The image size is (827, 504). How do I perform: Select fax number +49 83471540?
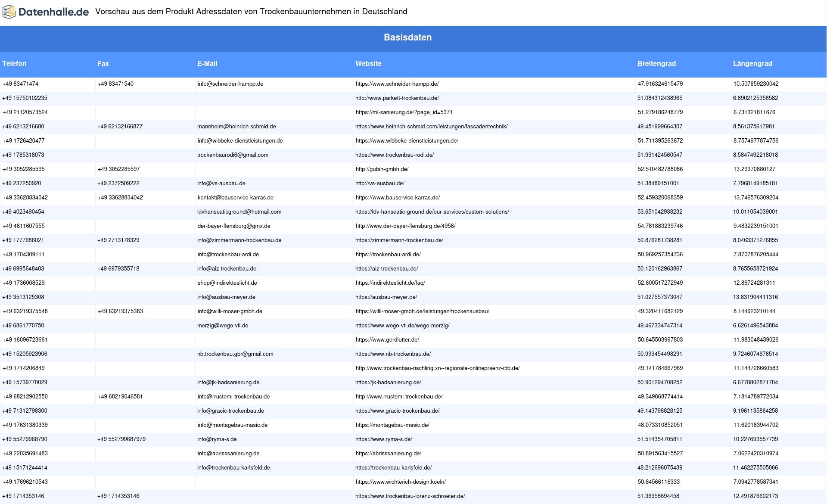pos(115,84)
